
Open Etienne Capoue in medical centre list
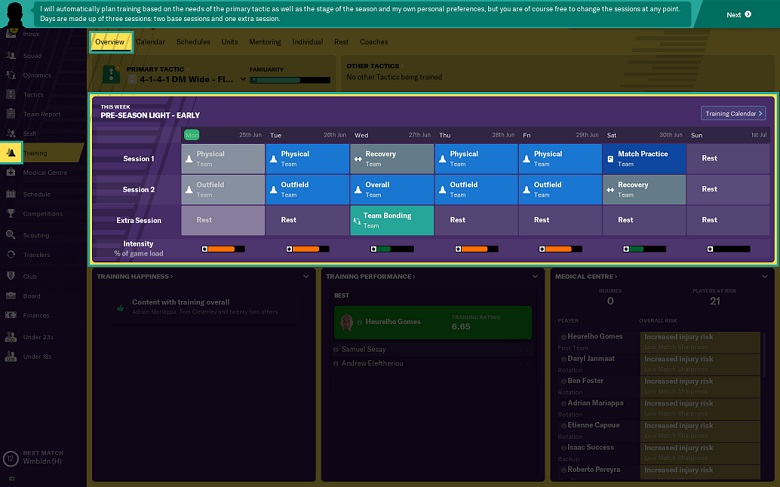click(593, 425)
